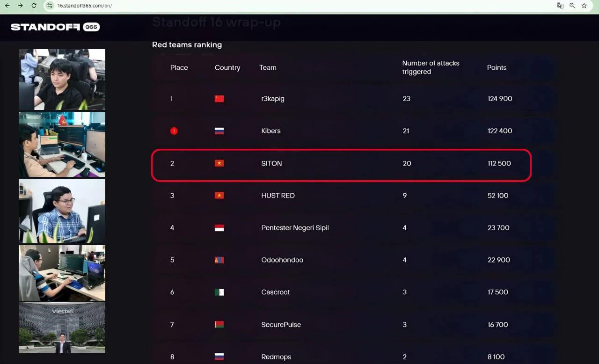Reload the page with the refresh icon
Viewport: 599px width, 364px height.
tap(34, 6)
